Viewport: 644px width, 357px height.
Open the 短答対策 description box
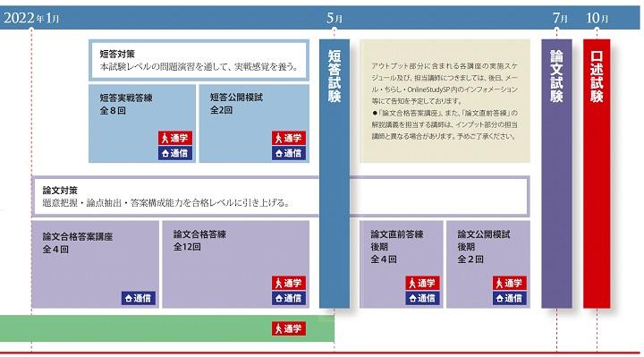(199, 60)
